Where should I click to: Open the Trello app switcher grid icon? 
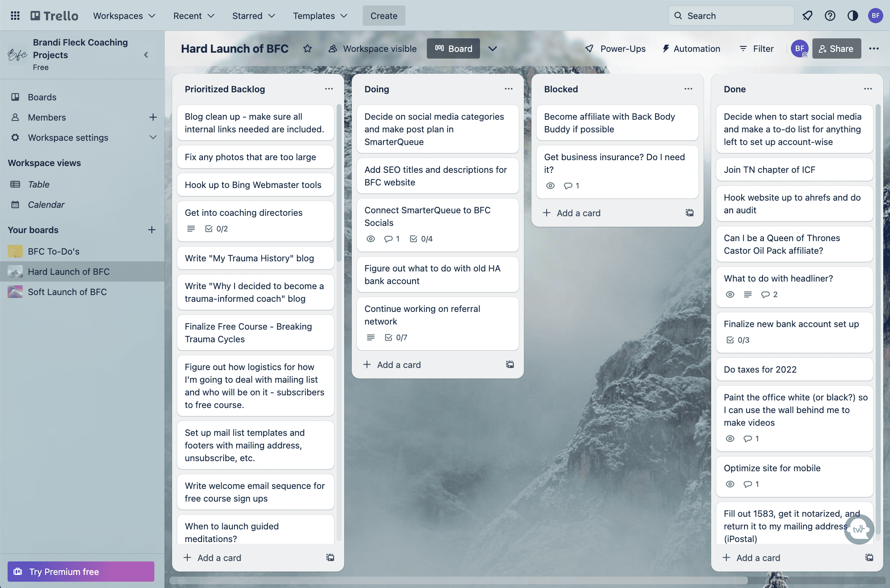pyautogui.click(x=15, y=16)
